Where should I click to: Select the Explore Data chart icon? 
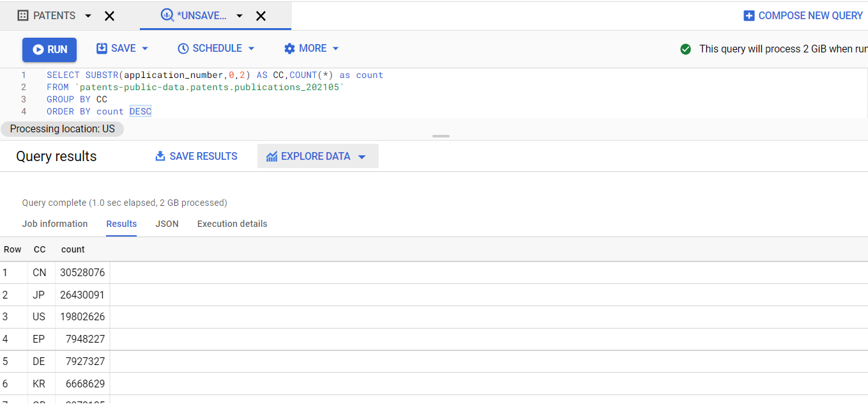pos(271,155)
